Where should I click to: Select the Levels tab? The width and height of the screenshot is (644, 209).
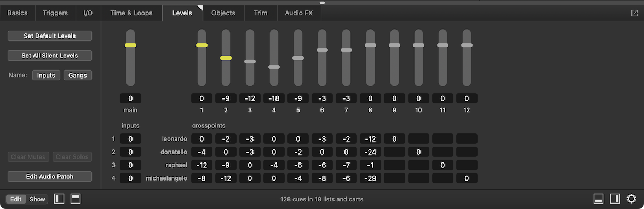pyautogui.click(x=182, y=13)
